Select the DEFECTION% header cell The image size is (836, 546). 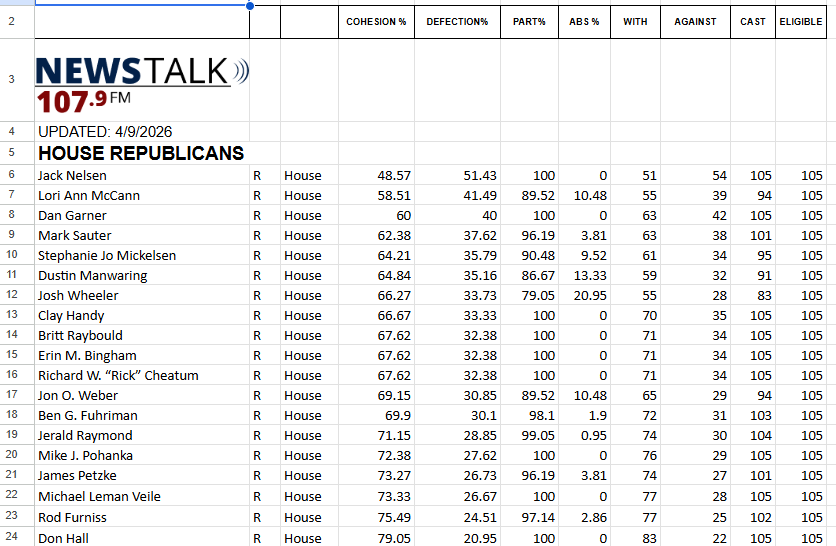[457, 22]
